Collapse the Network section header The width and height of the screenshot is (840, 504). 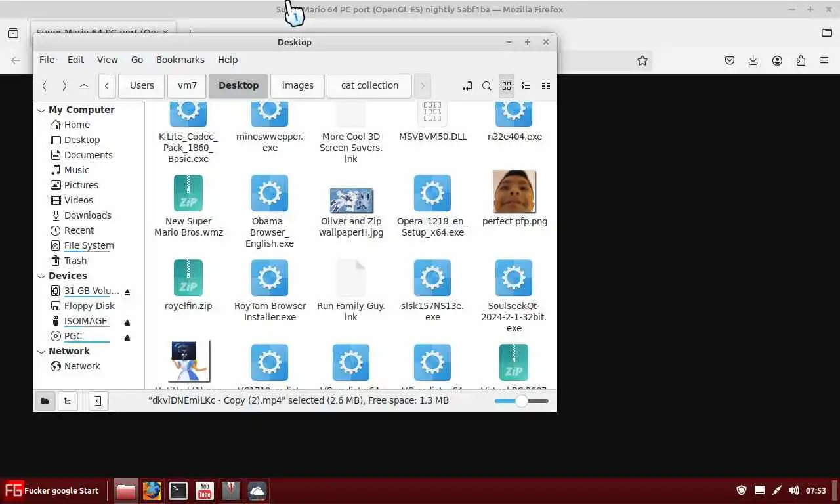pyautogui.click(x=41, y=352)
